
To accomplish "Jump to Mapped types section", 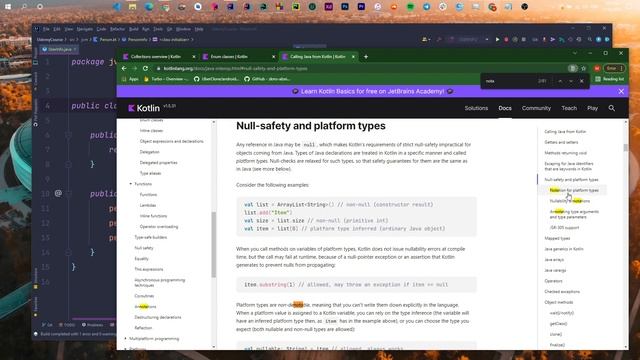I will pyautogui.click(x=557, y=238).
